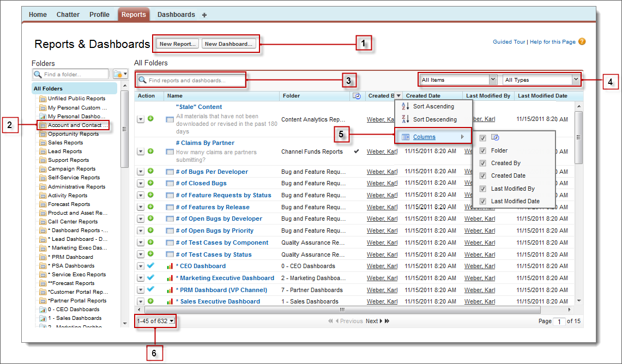Follow the "# Claims By Partner" report
This screenshot has width=622, height=364.
pyautogui.click(x=150, y=151)
